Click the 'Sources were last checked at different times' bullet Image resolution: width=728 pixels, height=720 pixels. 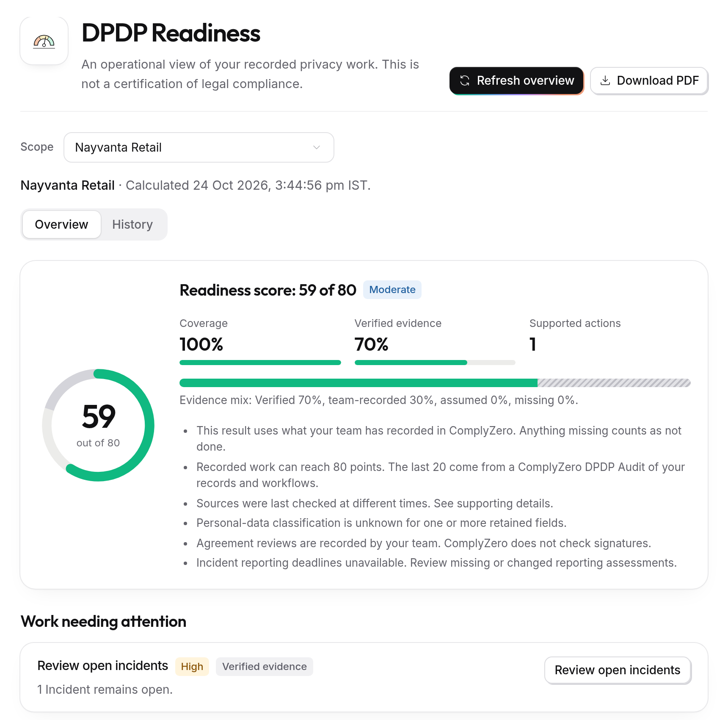coord(375,504)
